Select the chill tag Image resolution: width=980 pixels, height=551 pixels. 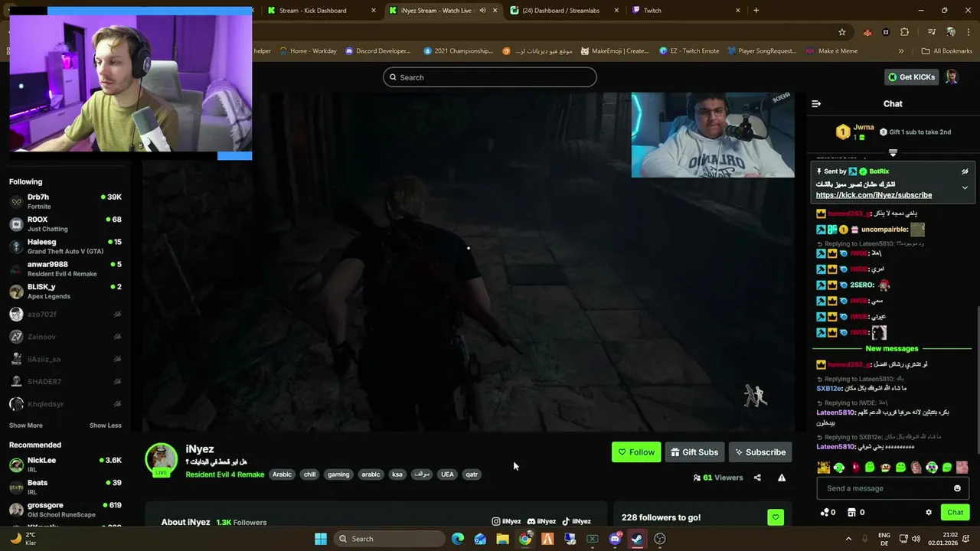pos(309,474)
